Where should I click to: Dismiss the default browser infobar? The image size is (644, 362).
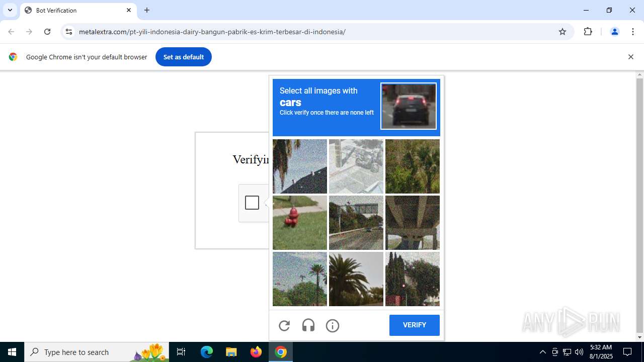click(630, 57)
